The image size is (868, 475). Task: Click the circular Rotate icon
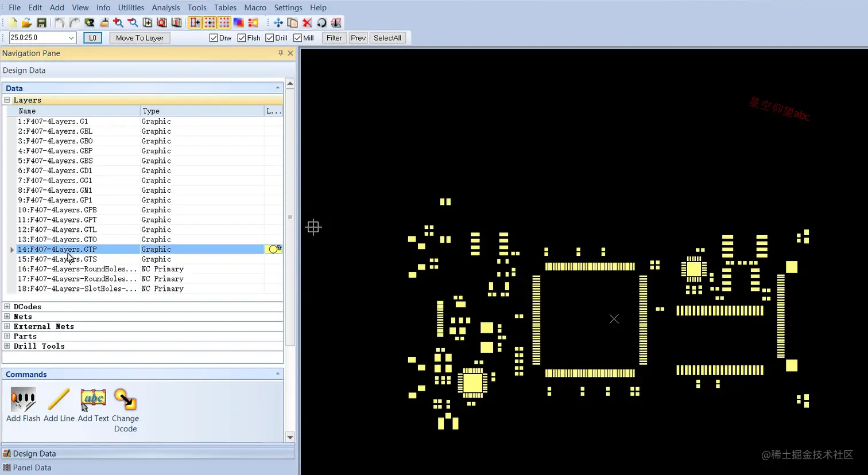coord(321,22)
